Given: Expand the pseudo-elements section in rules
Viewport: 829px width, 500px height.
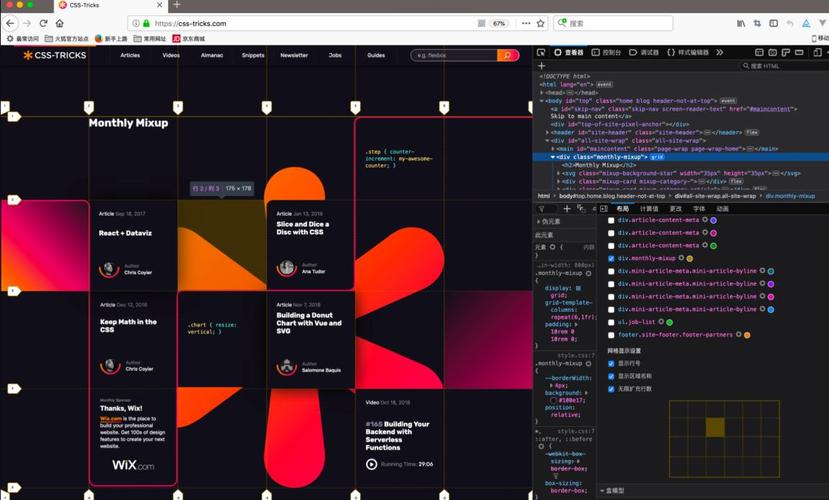Looking at the screenshot, I should click(539, 221).
